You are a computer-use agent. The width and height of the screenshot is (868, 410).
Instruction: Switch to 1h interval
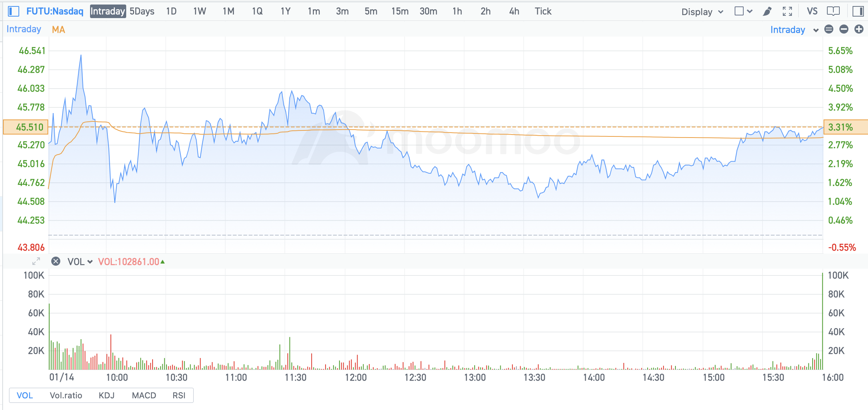pos(457,11)
